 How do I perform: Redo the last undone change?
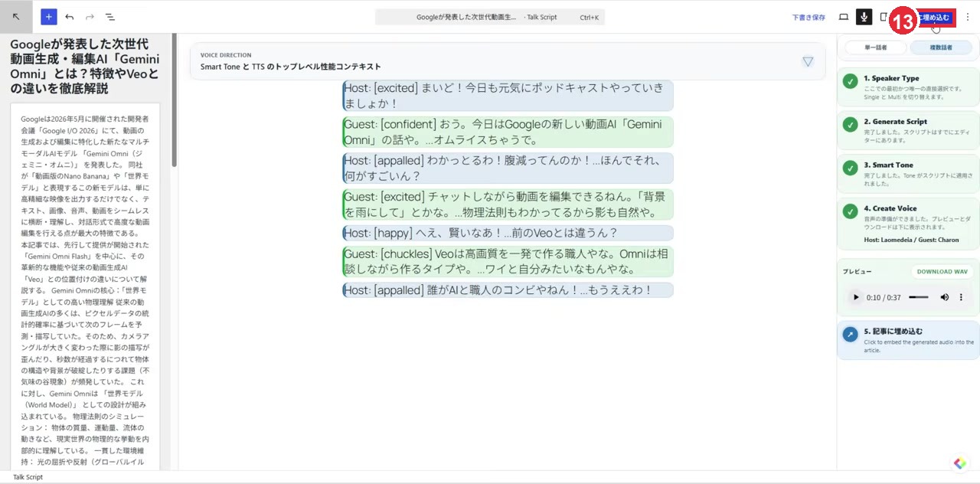coord(90,16)
